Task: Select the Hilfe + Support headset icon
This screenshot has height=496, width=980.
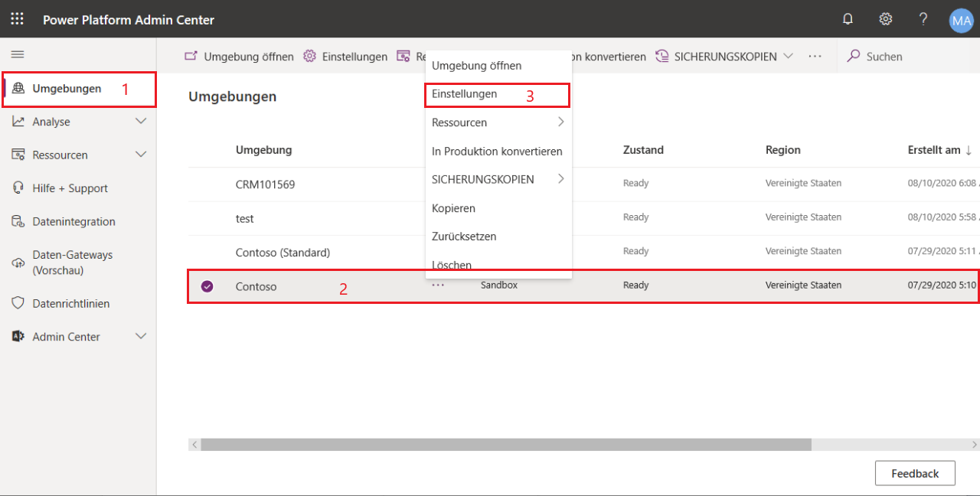Action: pos(18,188)
